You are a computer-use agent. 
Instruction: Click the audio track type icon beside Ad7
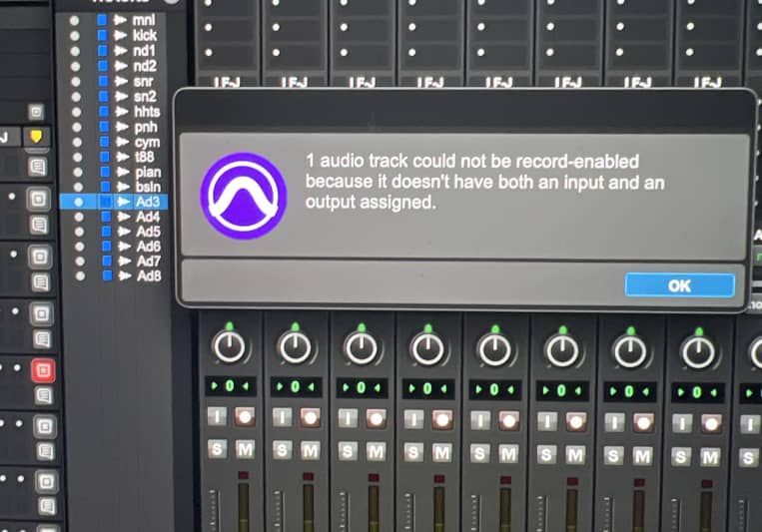tap(125, 262)
